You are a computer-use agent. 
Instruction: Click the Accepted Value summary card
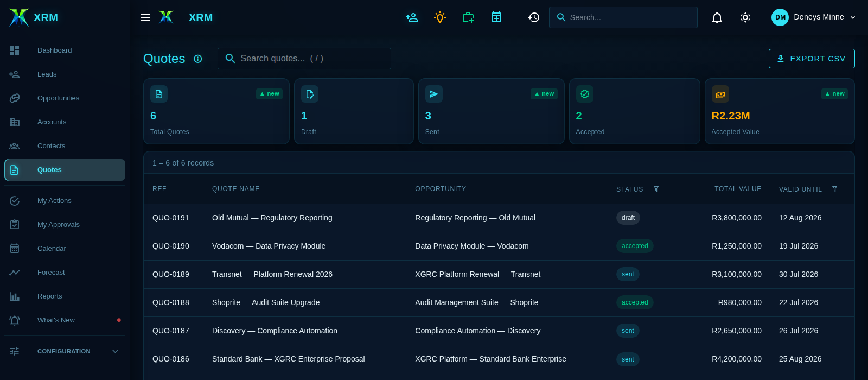pos(780,111)
